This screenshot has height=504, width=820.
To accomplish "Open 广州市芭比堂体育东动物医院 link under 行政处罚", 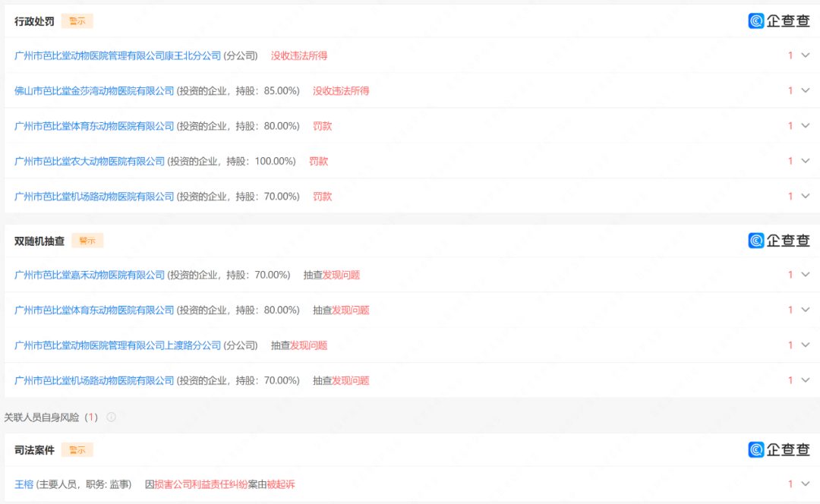I will [x=94, y=126].
